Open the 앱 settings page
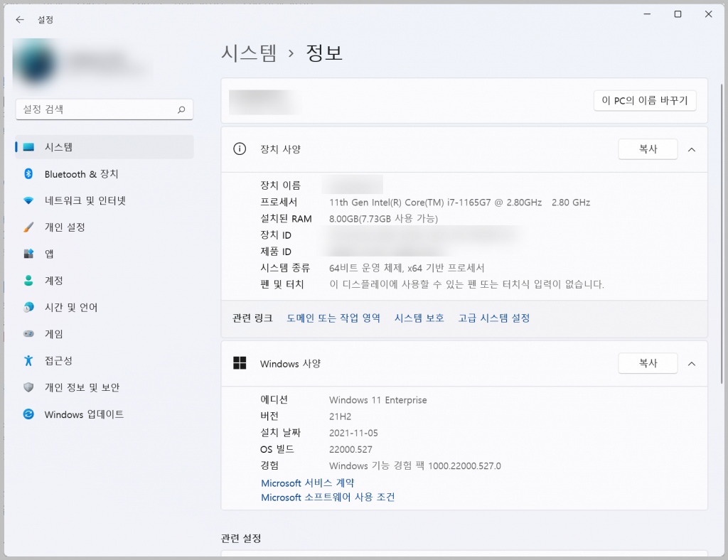The width and height of the screenshot is (728, 560). coord(105,254)
